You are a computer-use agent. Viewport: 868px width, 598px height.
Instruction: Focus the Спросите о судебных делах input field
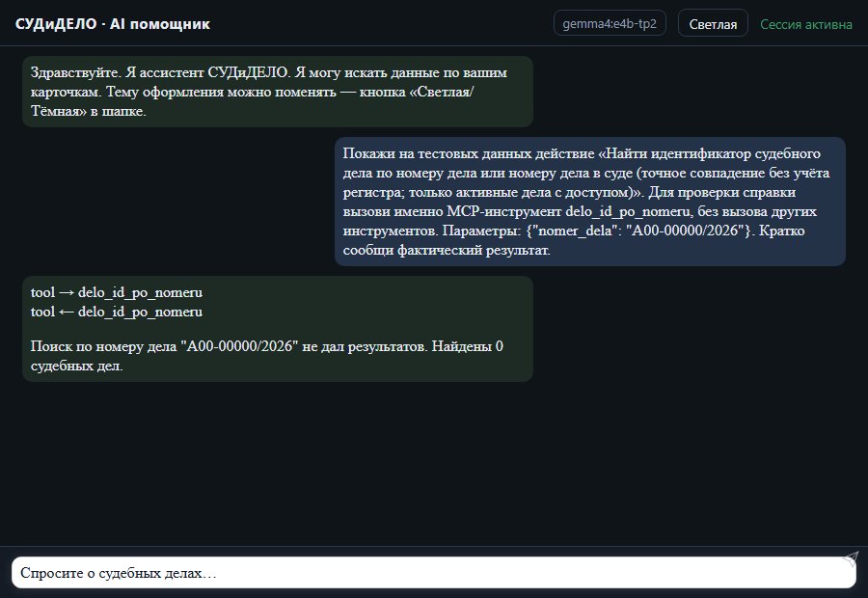click(433, 573)
